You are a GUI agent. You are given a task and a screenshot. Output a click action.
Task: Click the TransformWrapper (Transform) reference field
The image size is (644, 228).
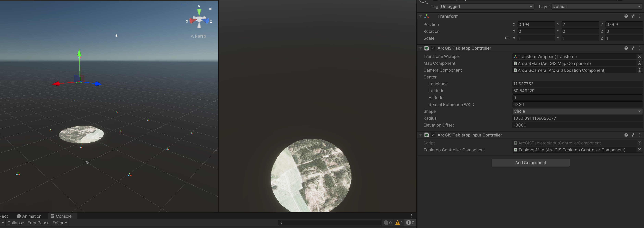click(x=574, y=57)
